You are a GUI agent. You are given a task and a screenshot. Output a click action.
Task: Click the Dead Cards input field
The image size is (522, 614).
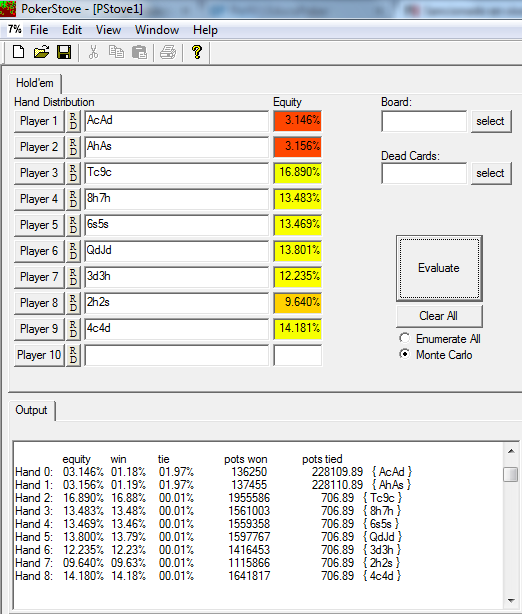(x=424, y=173)
